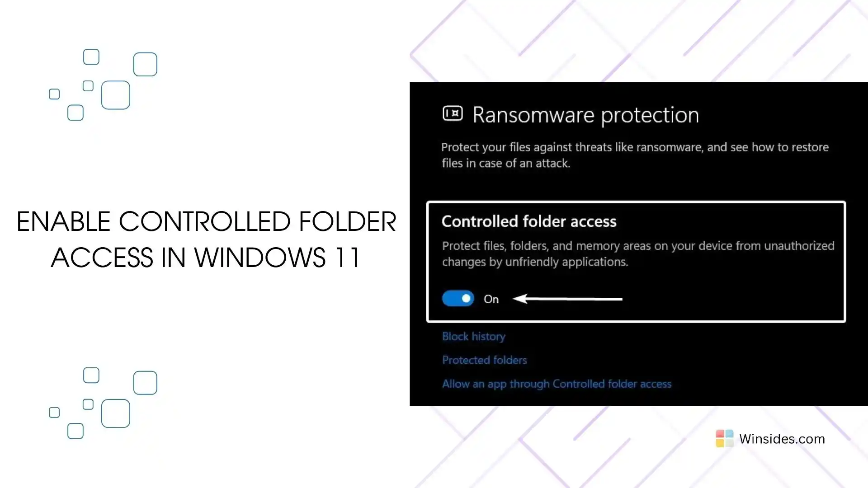
Task: Click the Winsides colorful four-square logo
Action: pos(725,438)
